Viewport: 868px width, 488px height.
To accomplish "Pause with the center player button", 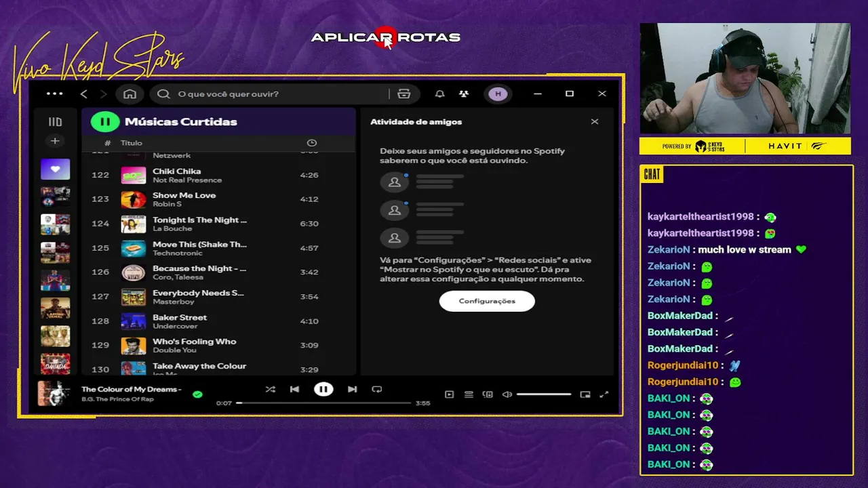I will tap(323, 389).
